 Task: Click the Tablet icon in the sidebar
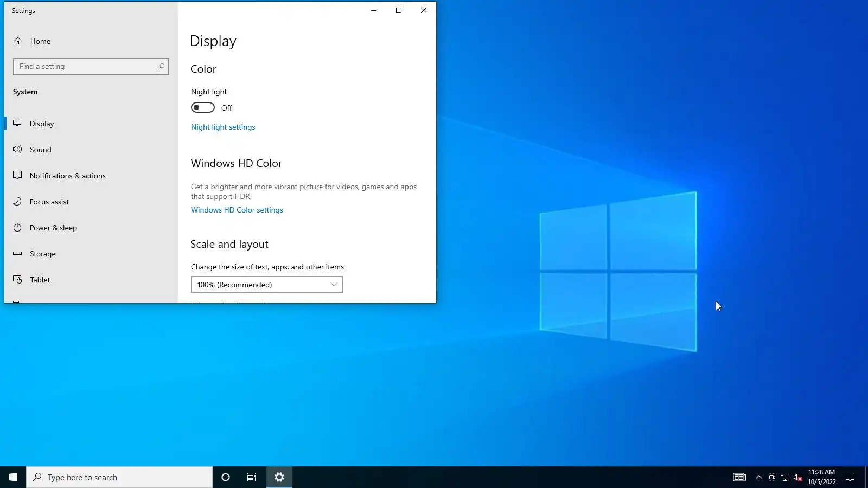click(x=17, y=280)
